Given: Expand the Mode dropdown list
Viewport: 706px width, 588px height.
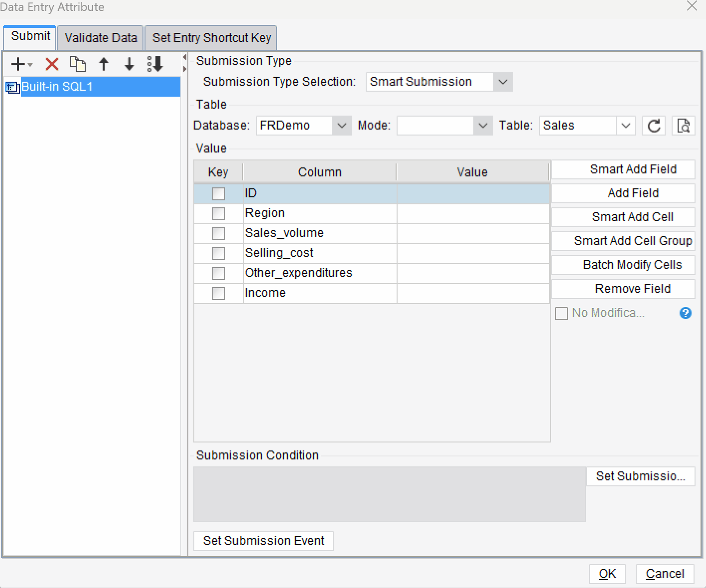Looking at the screenshot, I should point(481,126).
